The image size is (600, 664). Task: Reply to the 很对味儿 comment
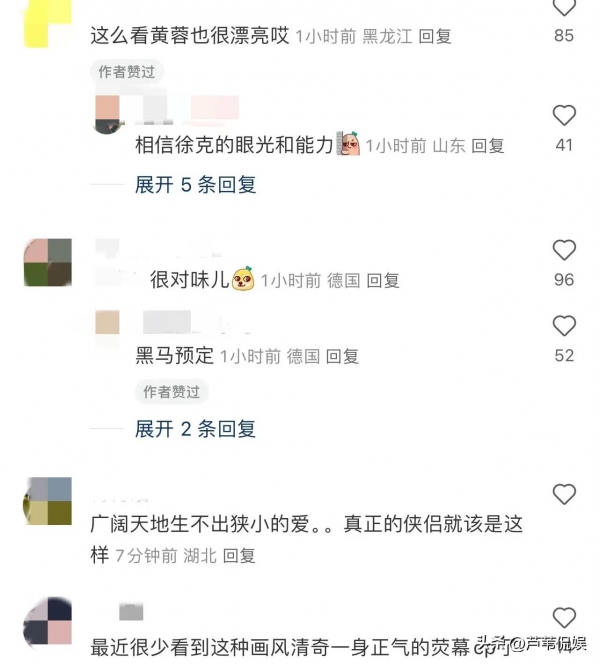(383, 281)
